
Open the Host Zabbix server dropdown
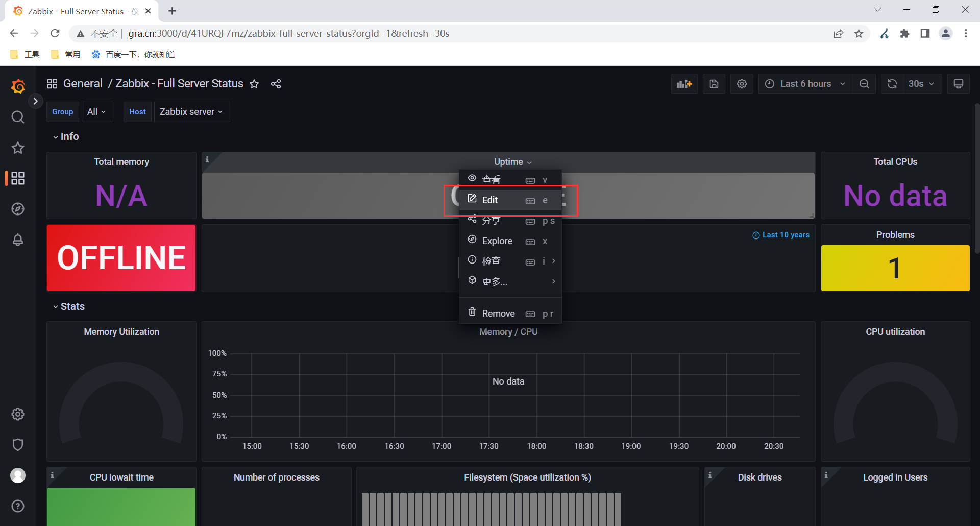point(191,112)
